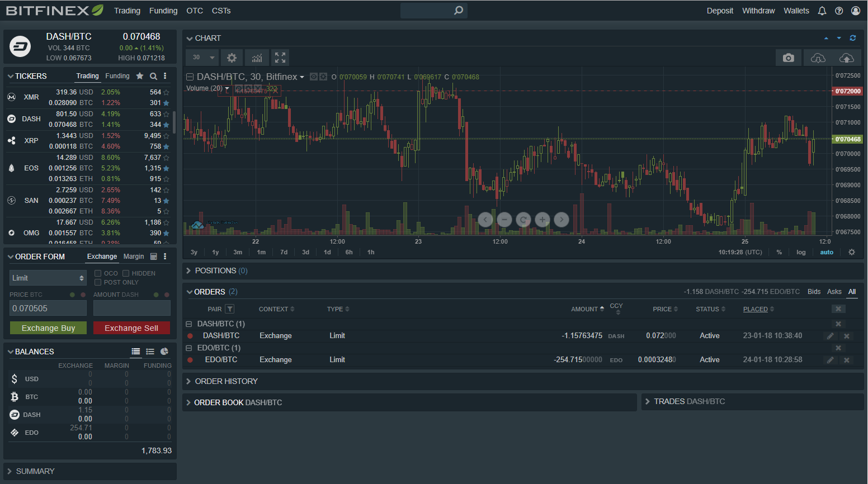
Task: Open Limit order type dropdown
Action: (48, 278)
